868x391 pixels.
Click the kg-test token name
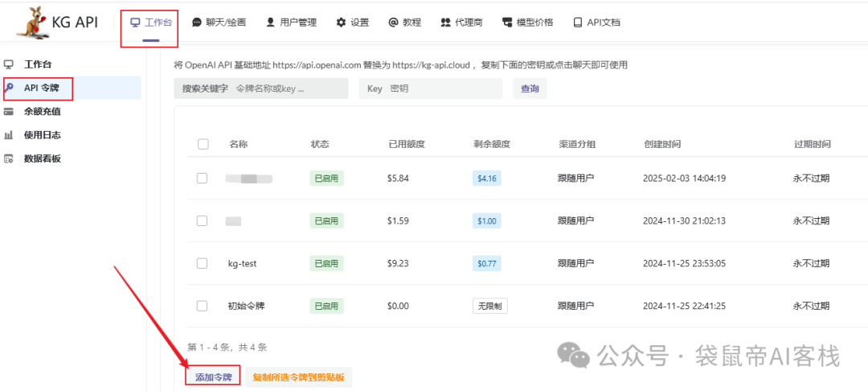tap(243, 264)
